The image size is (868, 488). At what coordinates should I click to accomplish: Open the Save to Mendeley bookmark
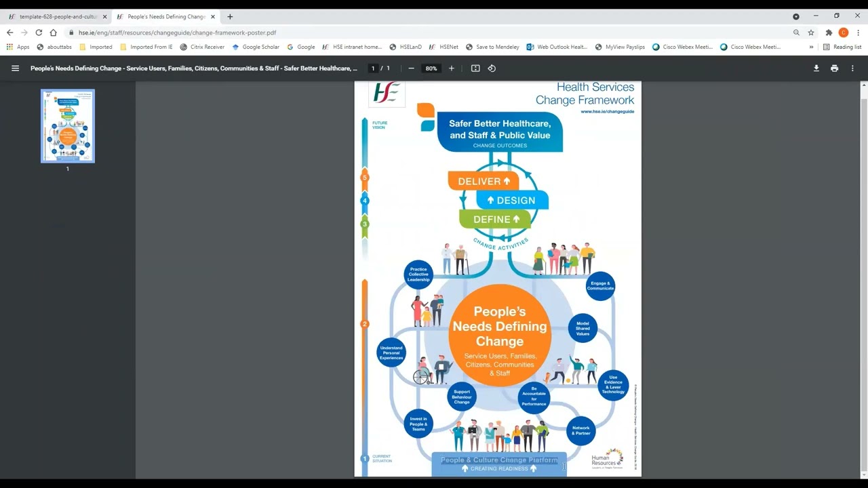(x=492, y=47)
